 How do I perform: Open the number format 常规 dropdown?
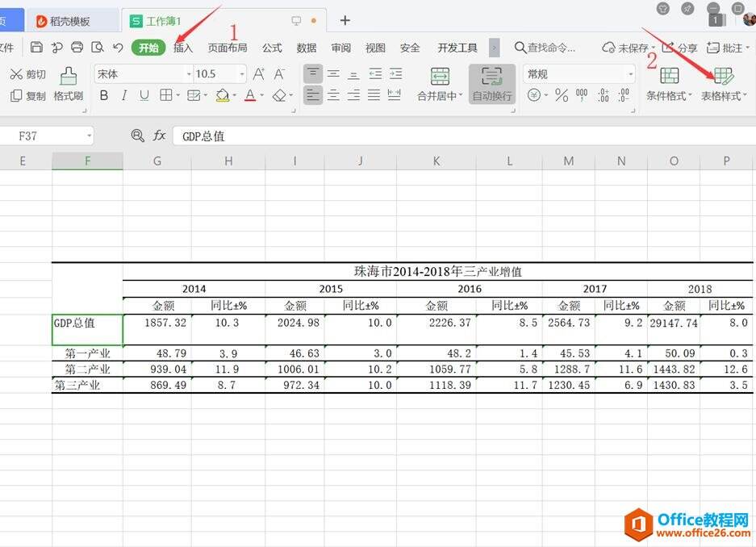click(x=630, y=74)
